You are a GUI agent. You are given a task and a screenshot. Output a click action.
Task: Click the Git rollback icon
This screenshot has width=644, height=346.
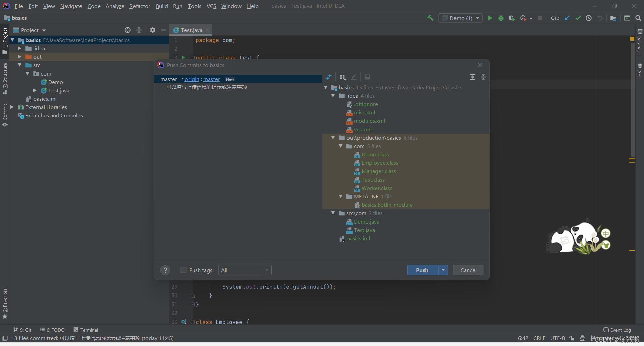coord(600,18)
